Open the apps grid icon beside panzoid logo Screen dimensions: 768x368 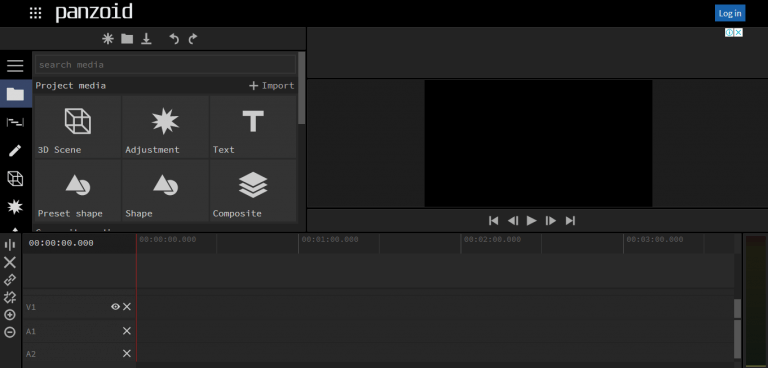point(35,13)
